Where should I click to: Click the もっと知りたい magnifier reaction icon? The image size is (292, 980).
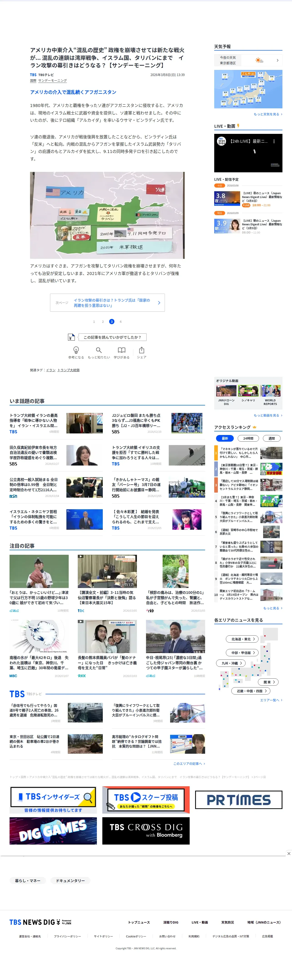[99, 350]
